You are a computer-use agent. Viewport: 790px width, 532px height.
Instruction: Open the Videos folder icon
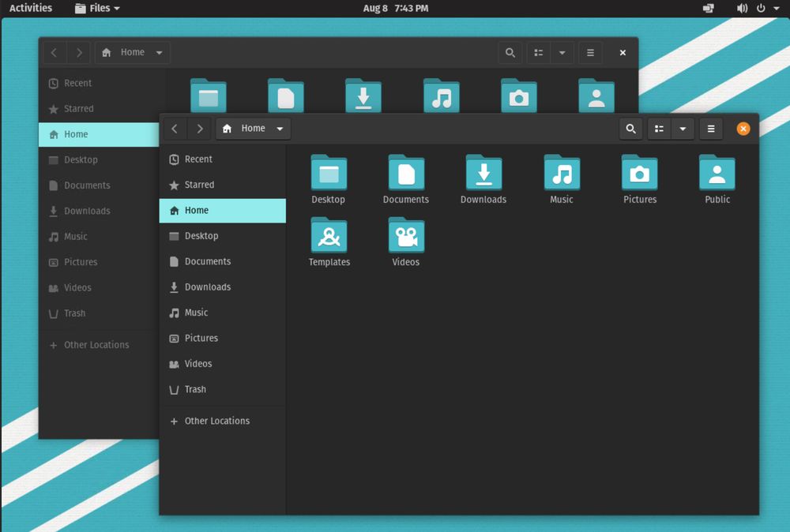click(406, 234)
